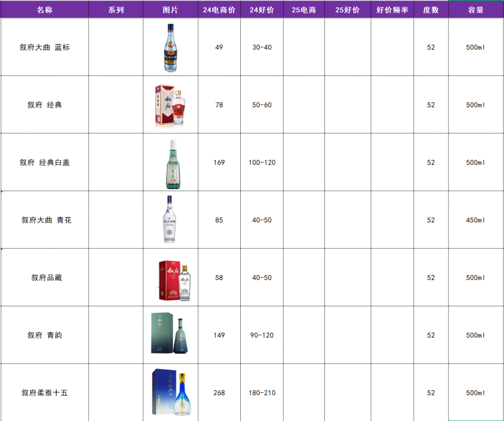This screenshot has height=421, width=504.
Task: Select 500ml in the 叙府柔雅十五 row
Action: 476,393
